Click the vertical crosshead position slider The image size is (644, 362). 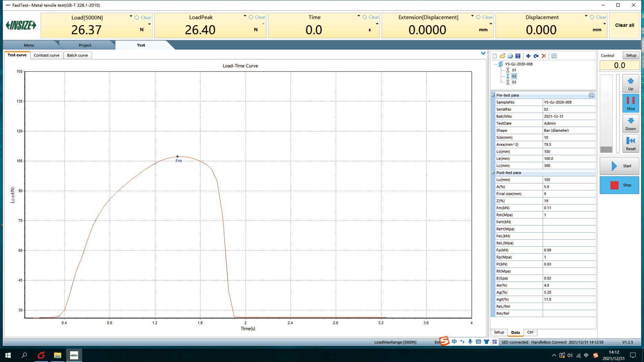[606, 114]
